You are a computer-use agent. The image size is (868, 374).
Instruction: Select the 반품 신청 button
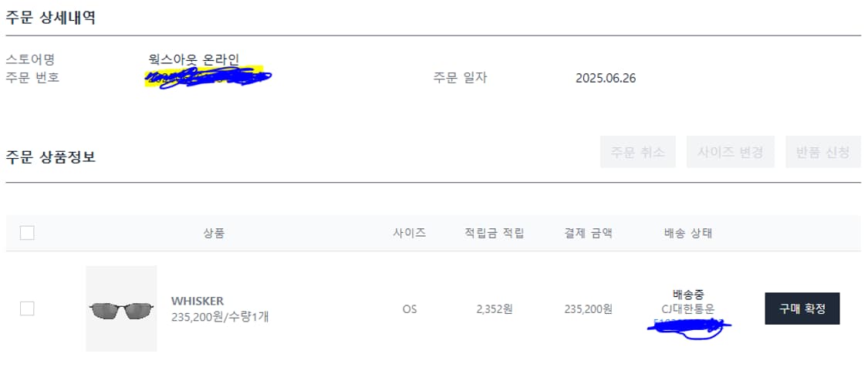(x=822, y=152)
